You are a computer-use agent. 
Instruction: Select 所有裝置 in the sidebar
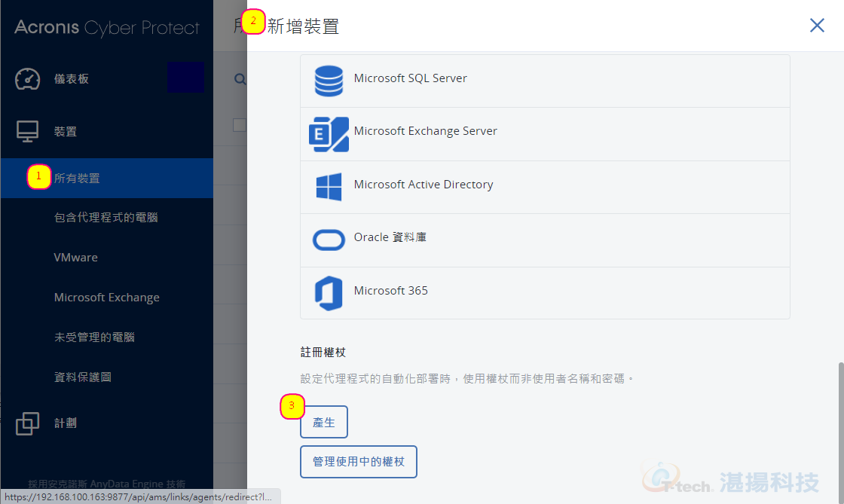click(x=106, y=178)
